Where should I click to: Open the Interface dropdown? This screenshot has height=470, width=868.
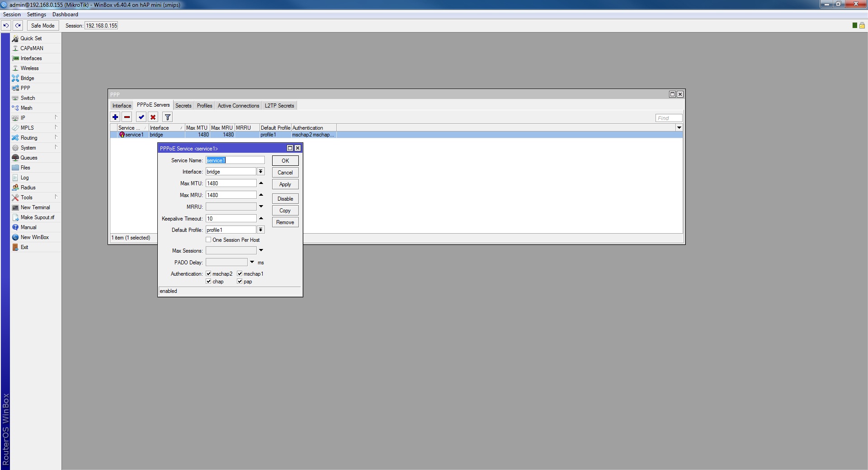click(x=261, y=171)
